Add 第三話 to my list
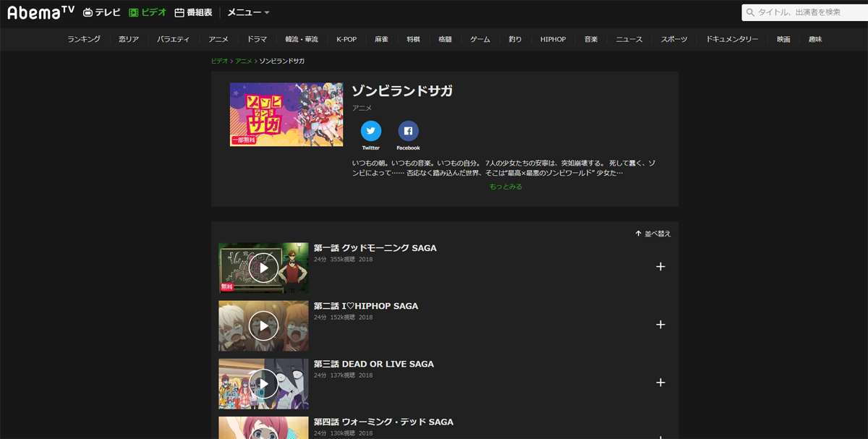 (660, 383)
